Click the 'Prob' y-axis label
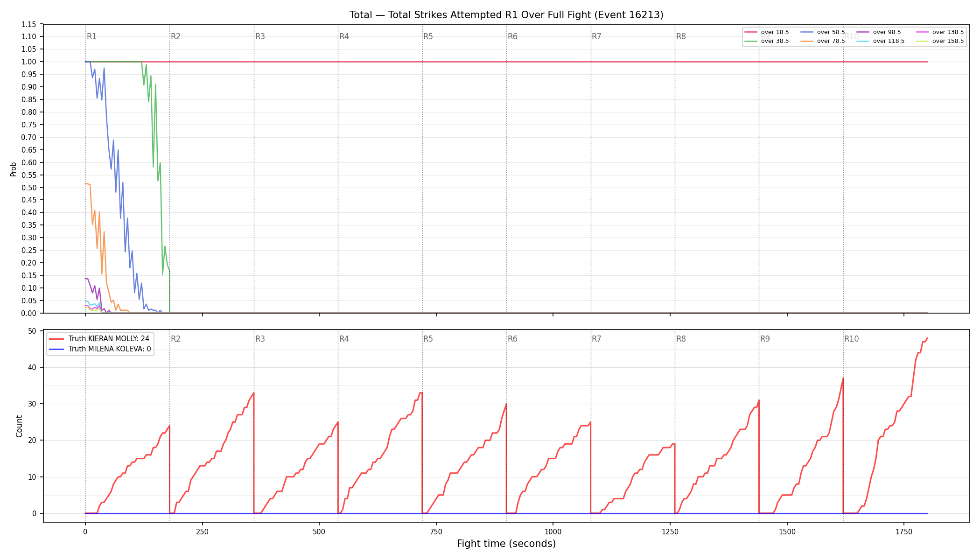 13,169
